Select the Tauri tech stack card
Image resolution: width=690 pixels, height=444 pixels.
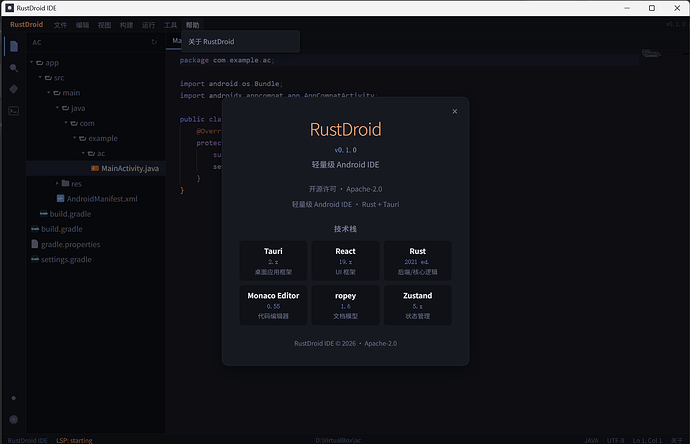(273, 261)
